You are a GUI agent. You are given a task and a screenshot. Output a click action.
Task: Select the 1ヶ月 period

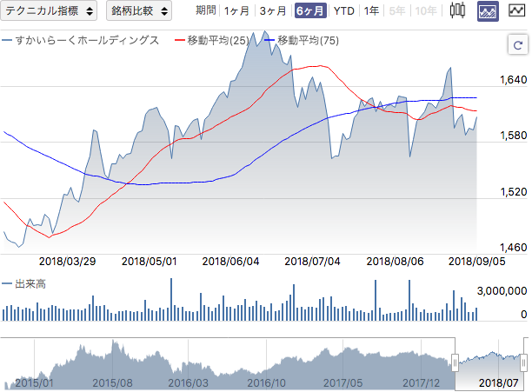(x=236, y=10)
